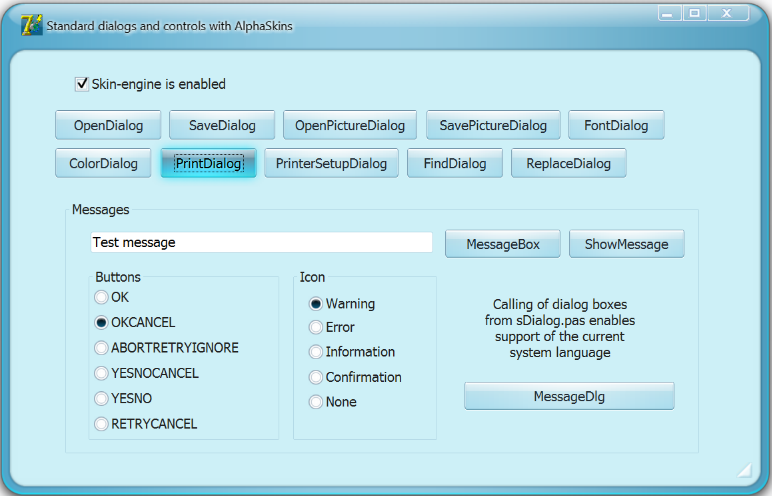
Task: Click into the Test message text field
Action: [261, 243]
